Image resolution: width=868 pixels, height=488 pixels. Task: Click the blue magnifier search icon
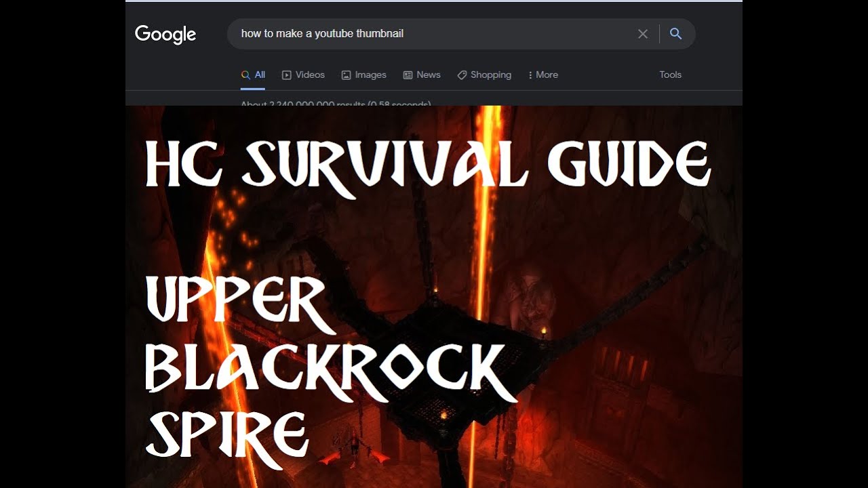[x=675, y=34]
